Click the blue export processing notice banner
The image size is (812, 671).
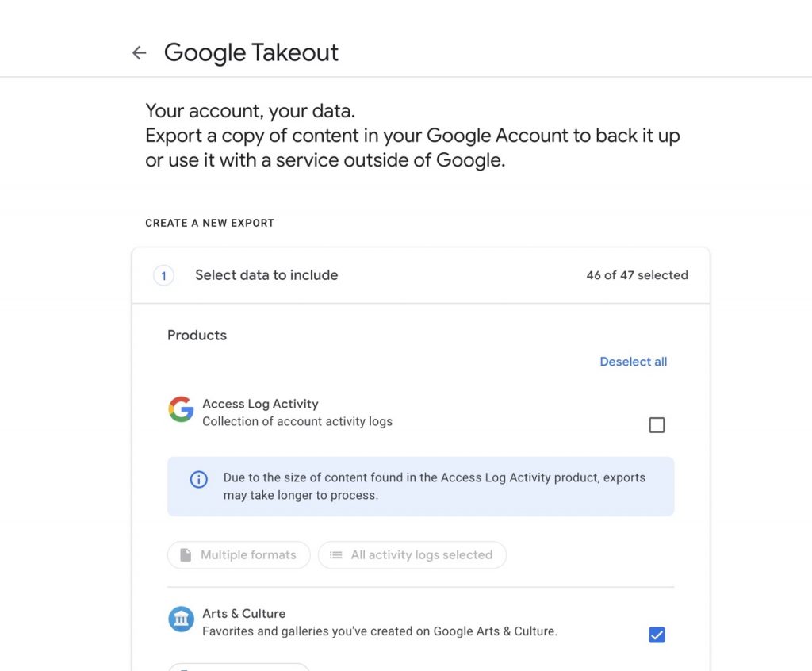pos(420,486)
